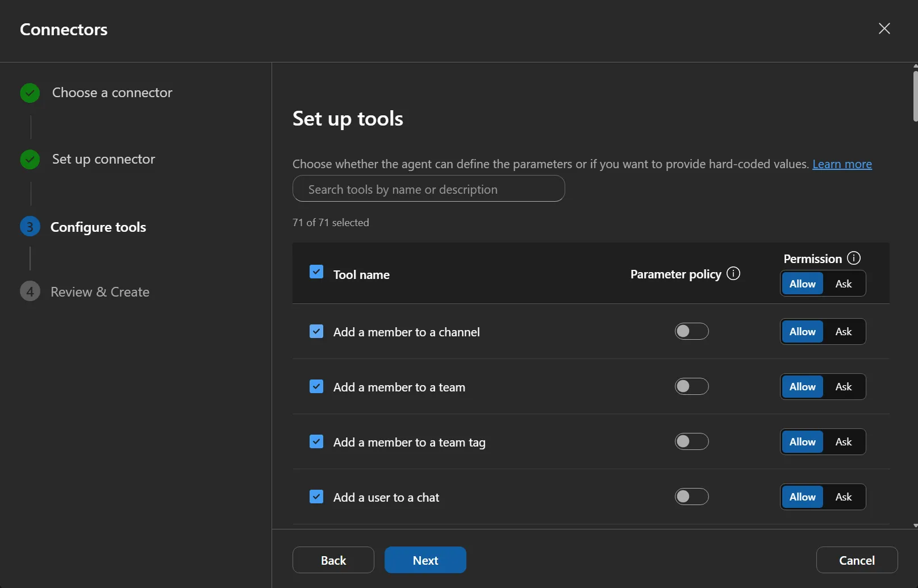Go to Choose a connector step
Screen dimensions: 918x588
pos(112,93)
